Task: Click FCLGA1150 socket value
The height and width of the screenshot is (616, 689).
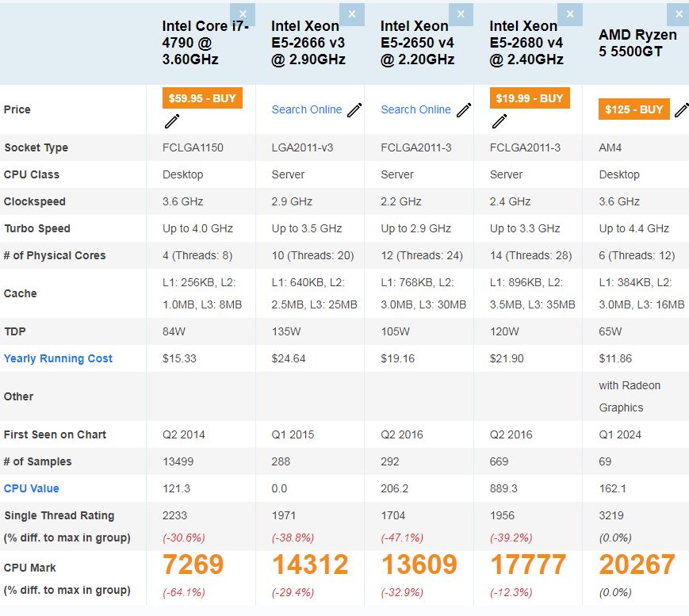Action: [193, 147]
